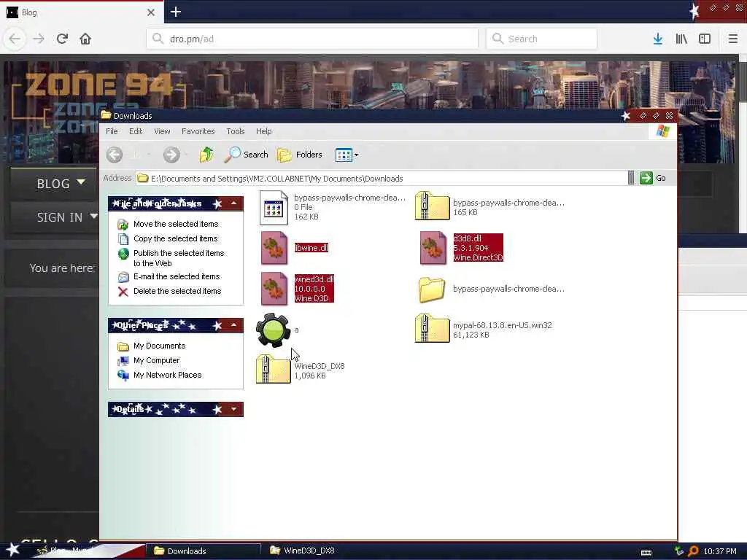Open the Favorites menu
Screen dimensions: 747x560
tap(198, 131)
